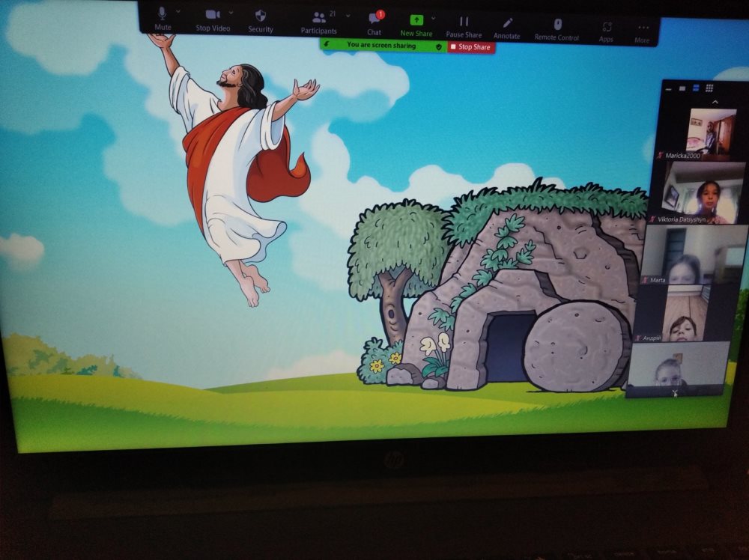749x560 pixels.
Task: Switch video panel to single speaker view
Action: click(x=682, y=88)
